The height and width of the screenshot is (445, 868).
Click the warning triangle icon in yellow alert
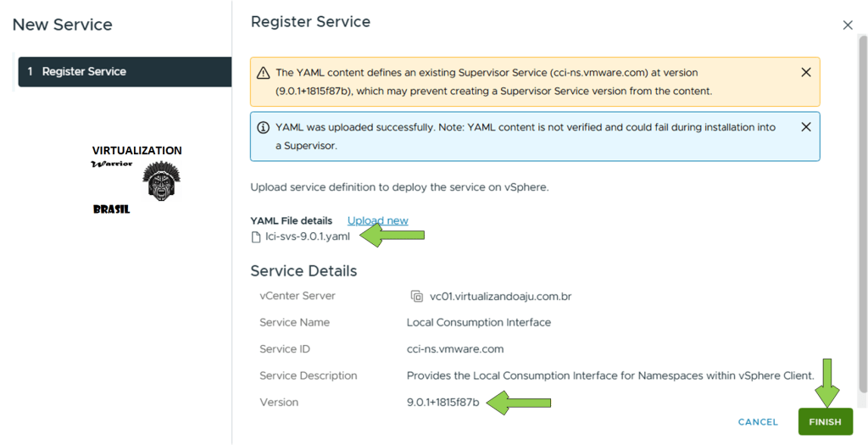click(x=264, y=73)
